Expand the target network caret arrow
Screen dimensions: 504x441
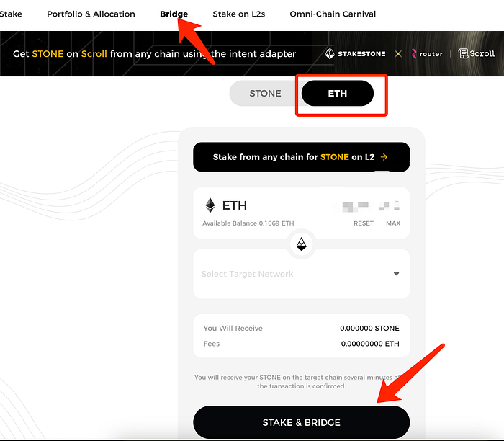pyautogui.click(x=396, y=274)
